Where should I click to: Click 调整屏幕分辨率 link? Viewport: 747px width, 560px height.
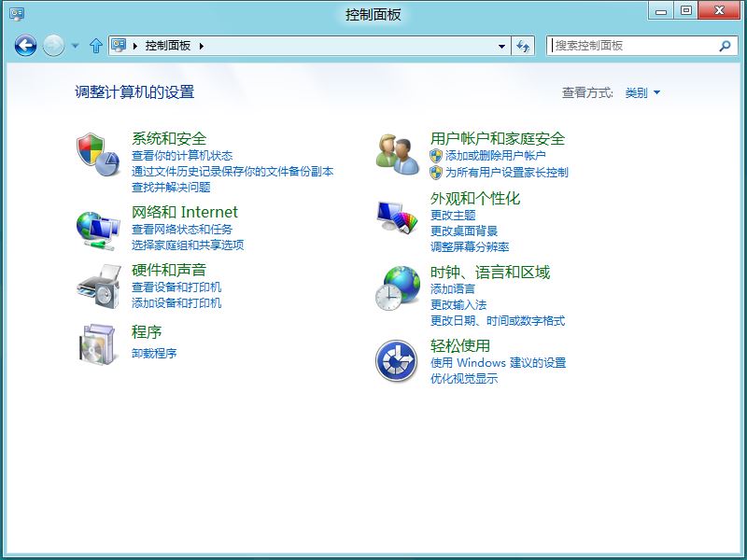coord(470,246)
